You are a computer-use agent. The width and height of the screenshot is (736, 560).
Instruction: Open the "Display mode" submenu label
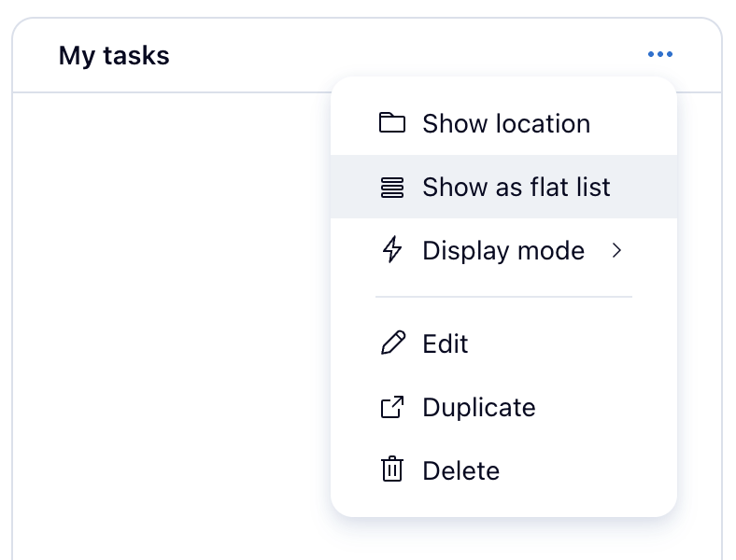503,250
